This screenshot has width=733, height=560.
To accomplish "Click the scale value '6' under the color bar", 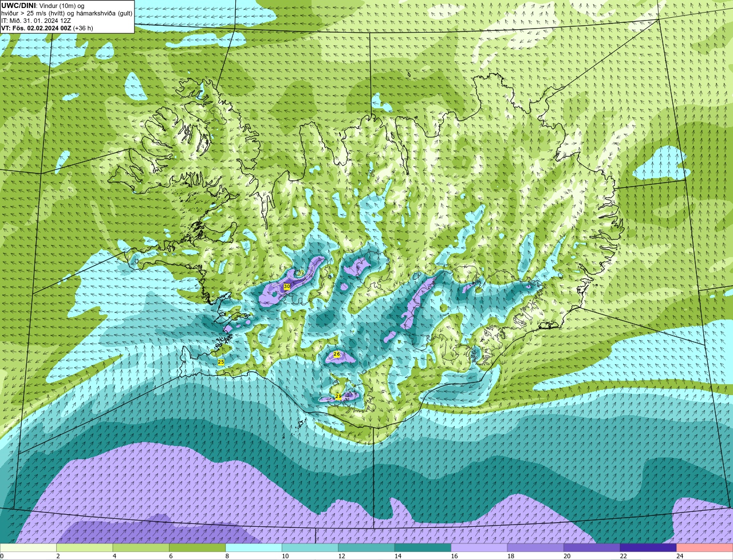I will 170,556.
